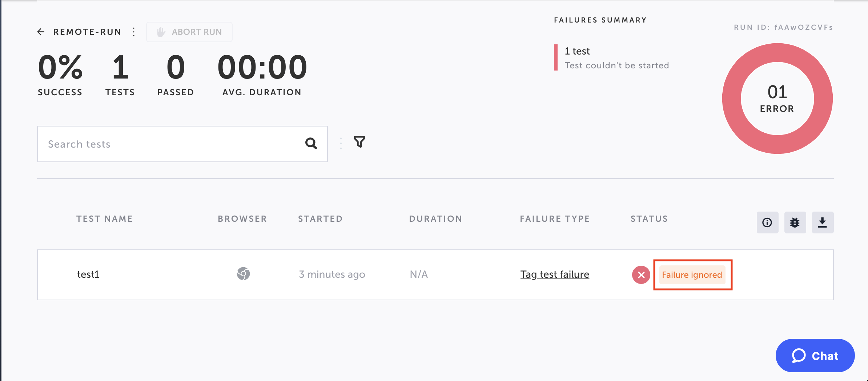This screenshot has width=868, height=381.
Task: Sort by the TEST NAME column header
Action: (x=104, y=219)
